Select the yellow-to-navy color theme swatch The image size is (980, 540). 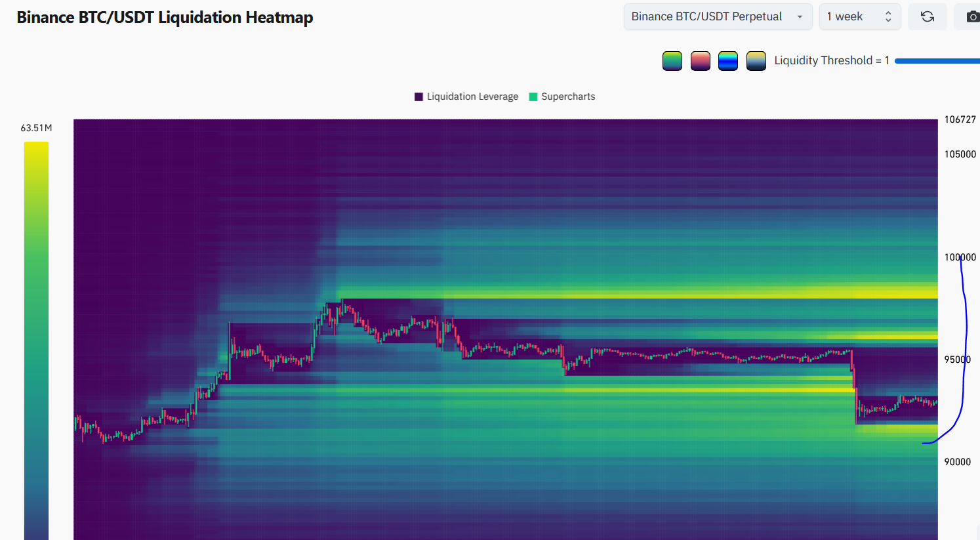click(x=756, y=61)
